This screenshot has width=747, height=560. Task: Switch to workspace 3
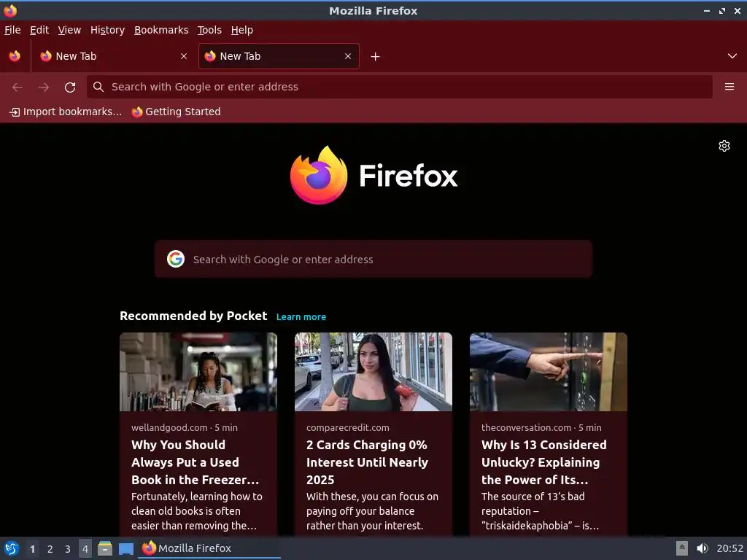68,549
